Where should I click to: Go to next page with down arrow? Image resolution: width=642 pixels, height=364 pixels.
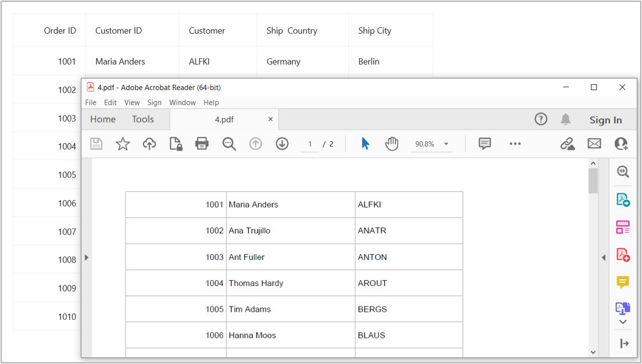[x=282, y=144]
